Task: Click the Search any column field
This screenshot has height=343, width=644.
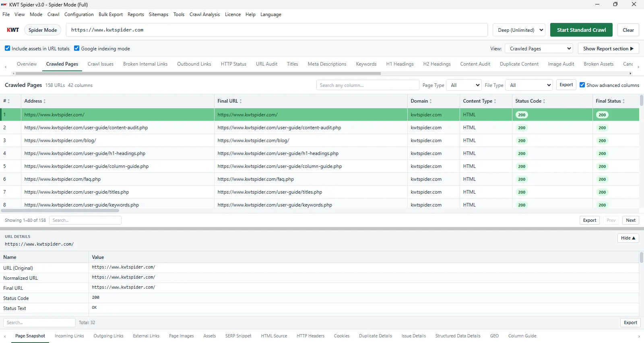Action: click(x=367, y=85)
